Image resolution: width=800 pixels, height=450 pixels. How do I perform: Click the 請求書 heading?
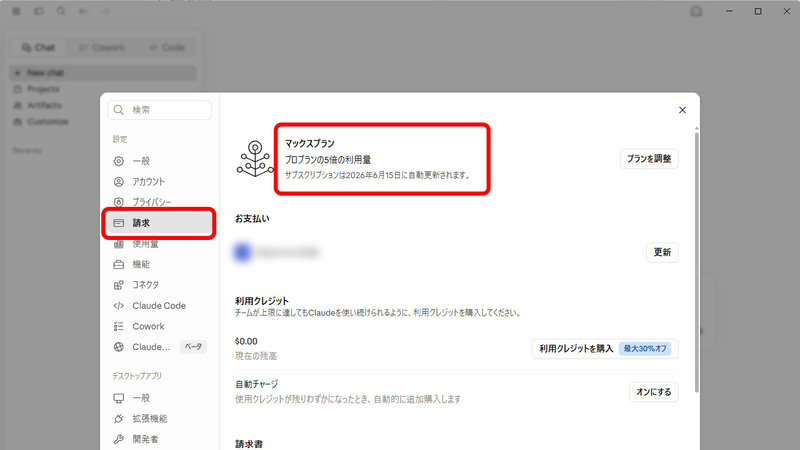coord(249,444)
